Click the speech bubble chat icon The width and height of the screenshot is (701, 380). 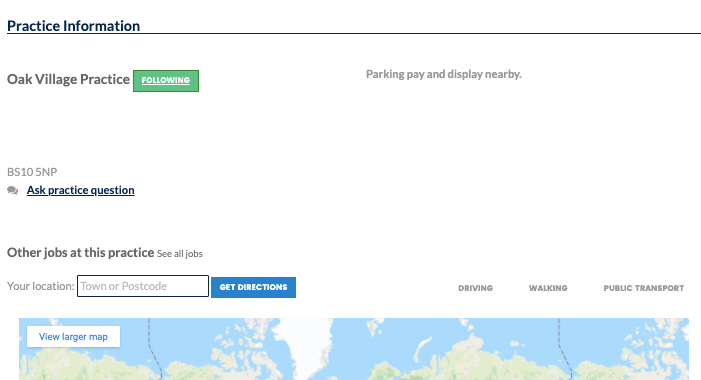(x=13, y=191)
